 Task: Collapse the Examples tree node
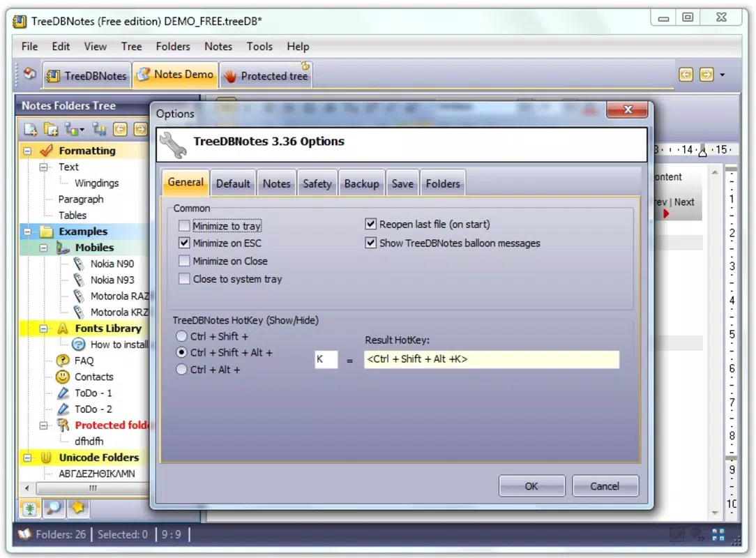[x=27, y=232]
